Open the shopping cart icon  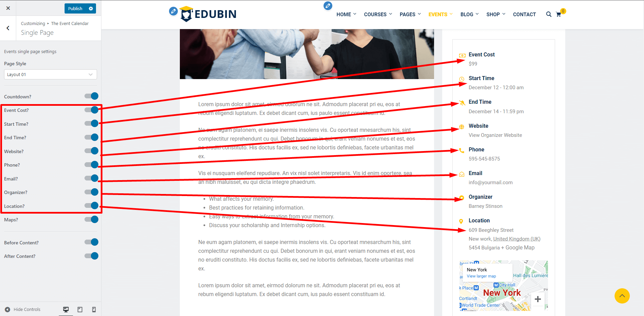(x=558, y=15)
